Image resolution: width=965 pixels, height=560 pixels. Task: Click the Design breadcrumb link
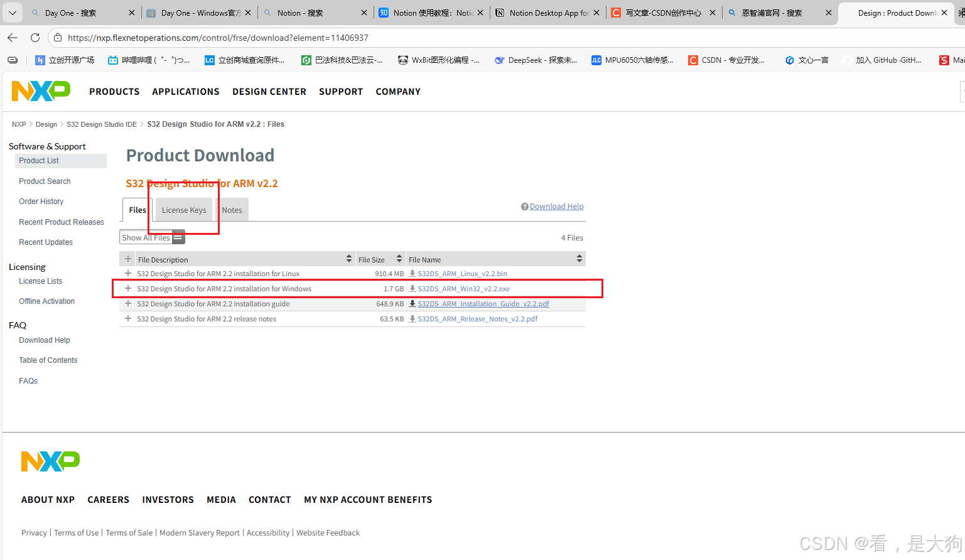pyautogui.click(x=46, y=124)
